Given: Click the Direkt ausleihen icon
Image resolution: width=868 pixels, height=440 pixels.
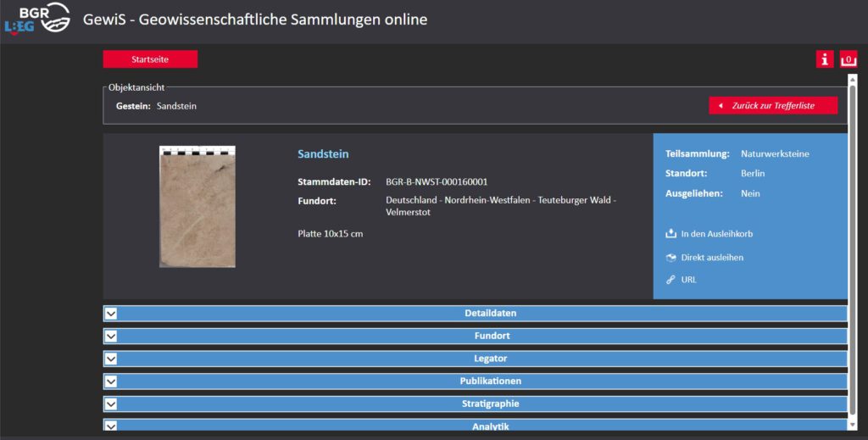Looking at the screenshot, I should coord(671,258).
